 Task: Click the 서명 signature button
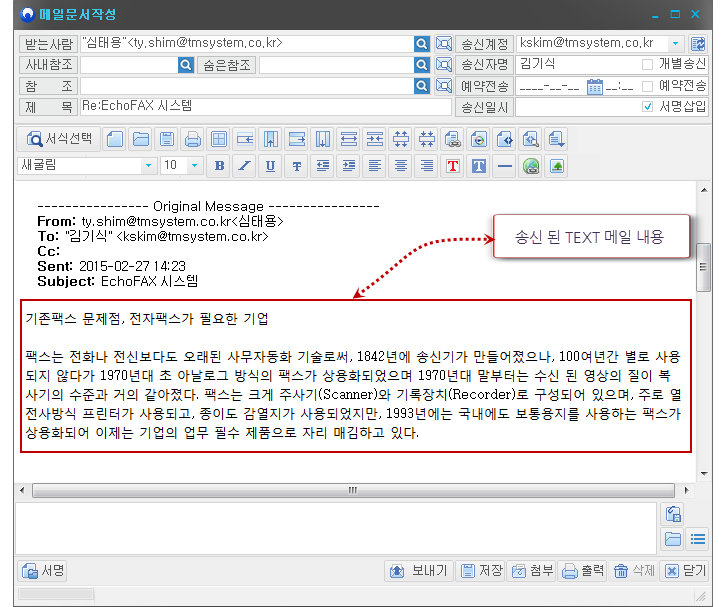[43, 570]
